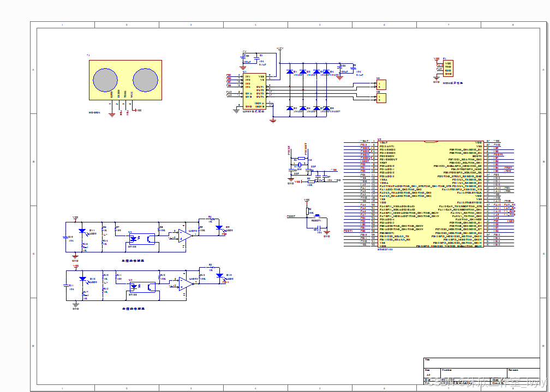
Task: Select the upper LM393 comparator triangle
Action: pyautogui.click(x=185, y=236)
